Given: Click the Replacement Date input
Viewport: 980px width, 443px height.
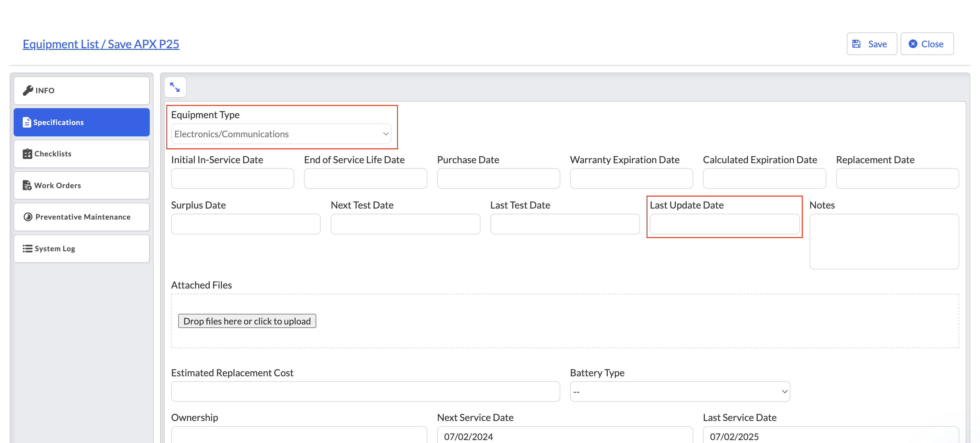Looking at the screenshot, I should click(x=897, y=178).
